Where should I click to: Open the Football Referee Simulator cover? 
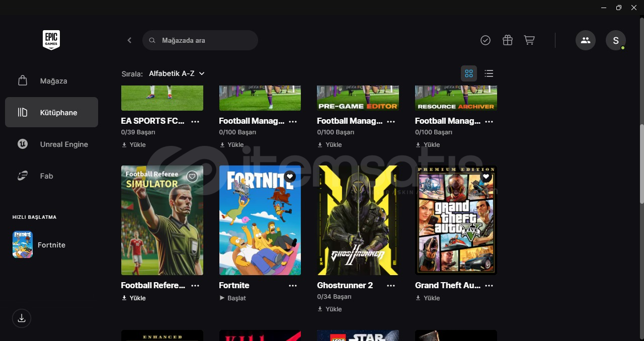pos(162,220)
